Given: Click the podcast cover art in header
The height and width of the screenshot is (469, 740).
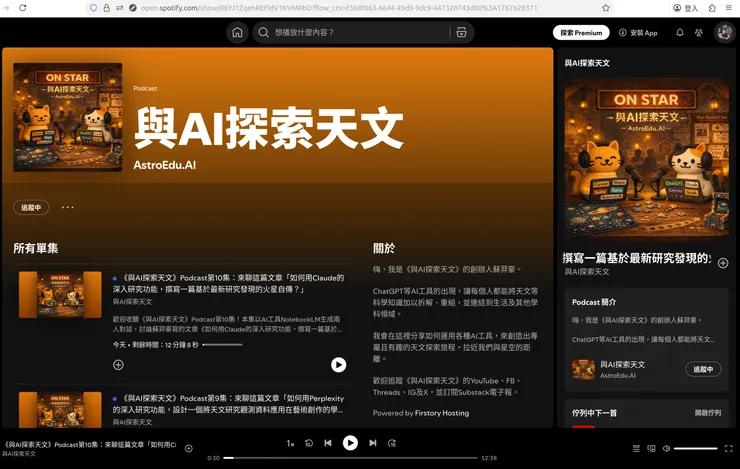Looking at the screenshot, I should coord(67,117).
